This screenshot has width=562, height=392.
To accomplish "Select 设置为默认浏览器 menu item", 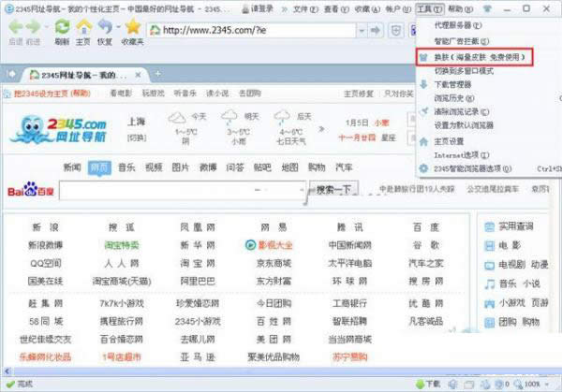I will (464, 125).
